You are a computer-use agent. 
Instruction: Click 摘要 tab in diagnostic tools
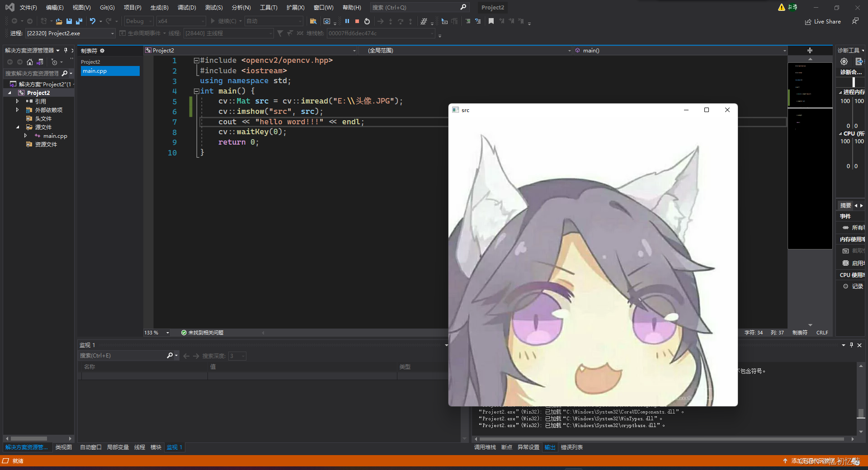pyautogui.click(x=845, y=206)
